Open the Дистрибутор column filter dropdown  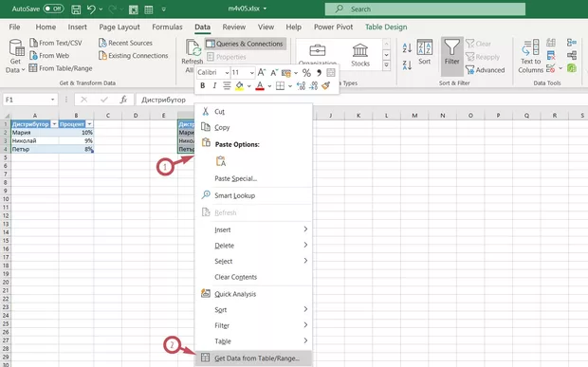pos(54,124)
